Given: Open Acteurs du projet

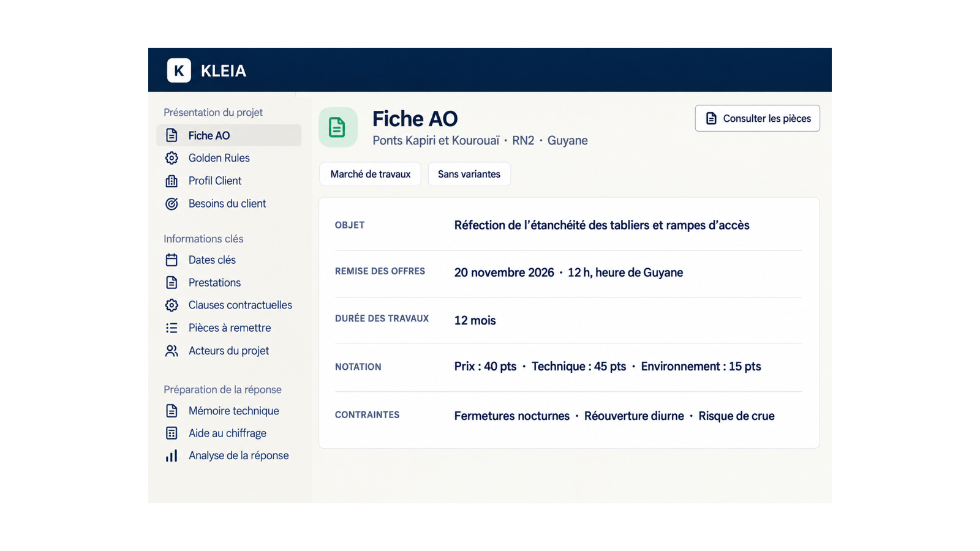Looking at the screenshot, I should point(228,351).
